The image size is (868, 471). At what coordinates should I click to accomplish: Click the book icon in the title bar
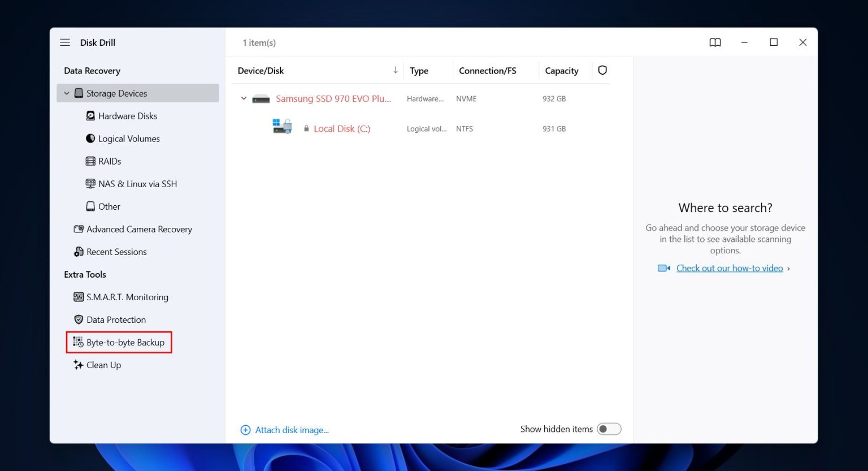coord(715,42)
